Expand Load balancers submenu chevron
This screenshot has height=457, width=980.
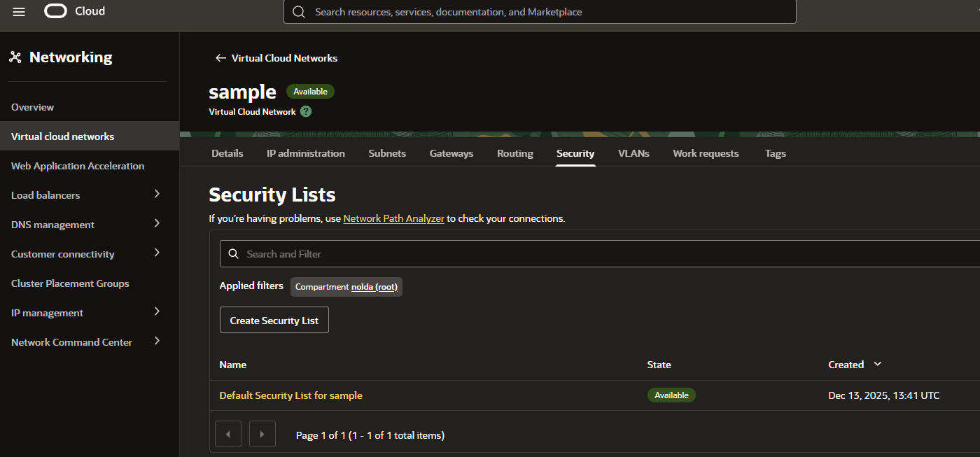click(157, 194)
